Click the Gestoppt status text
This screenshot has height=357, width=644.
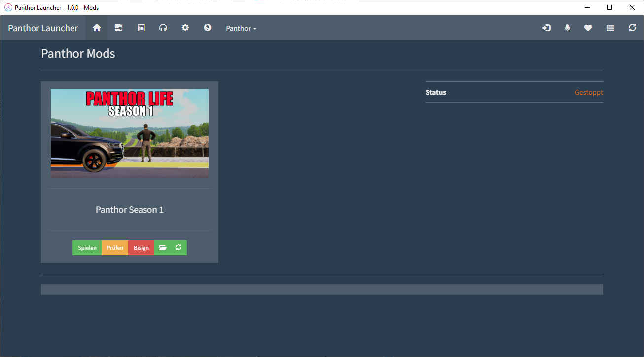click(588, 92)
